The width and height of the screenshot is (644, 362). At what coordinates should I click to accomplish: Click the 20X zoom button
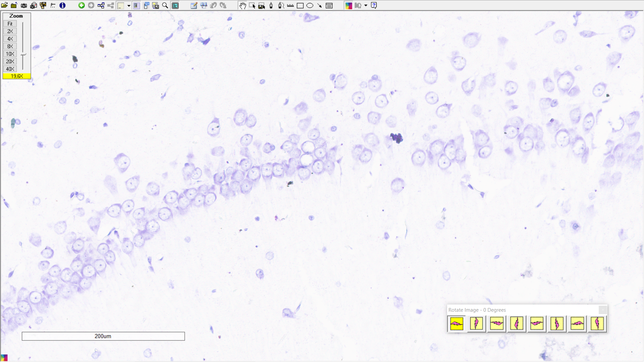click(x=10, y=61)
